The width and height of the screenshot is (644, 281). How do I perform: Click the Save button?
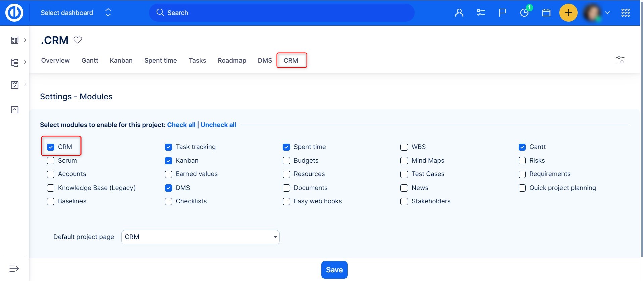[334, 270]
